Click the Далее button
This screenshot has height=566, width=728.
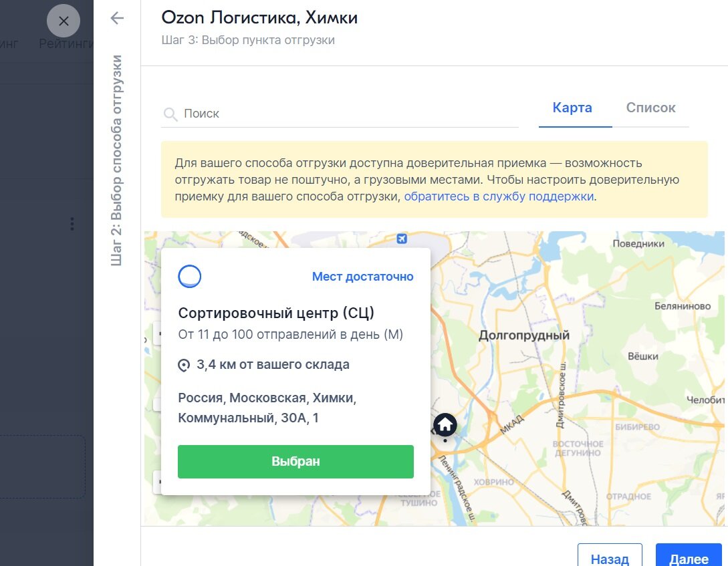coord(689,556)
